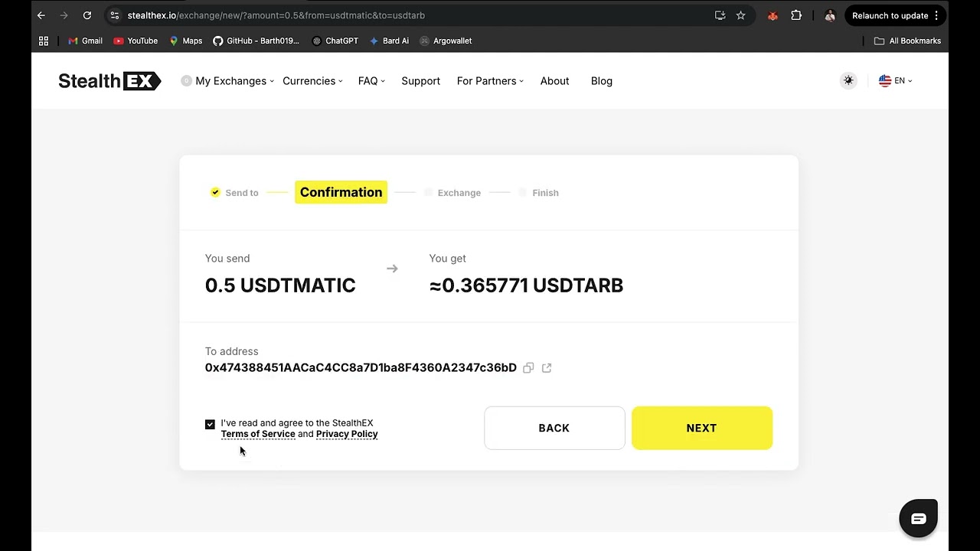Open the apps grid in bookmarks bar
Screen dimensions: 980x551
click(x=44, y=41)
